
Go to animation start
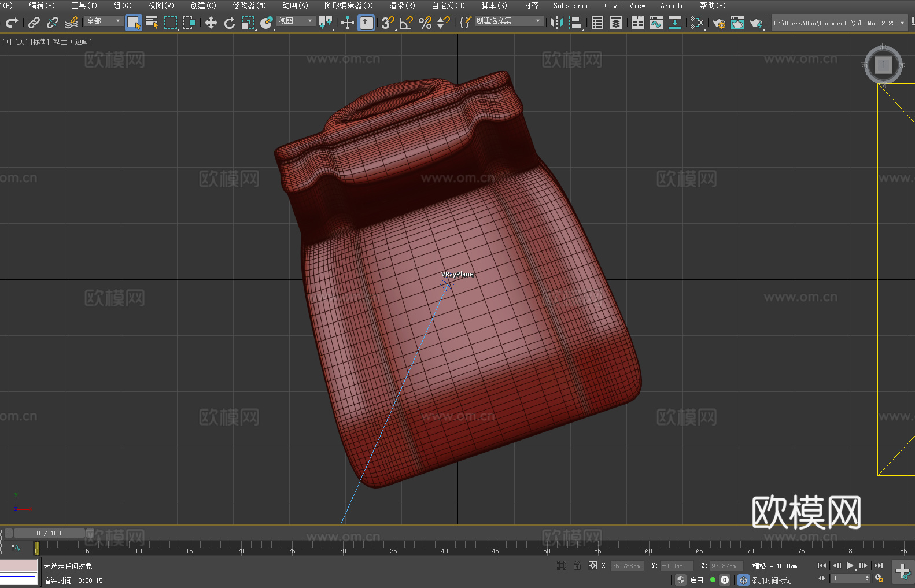tap(822, 565)
